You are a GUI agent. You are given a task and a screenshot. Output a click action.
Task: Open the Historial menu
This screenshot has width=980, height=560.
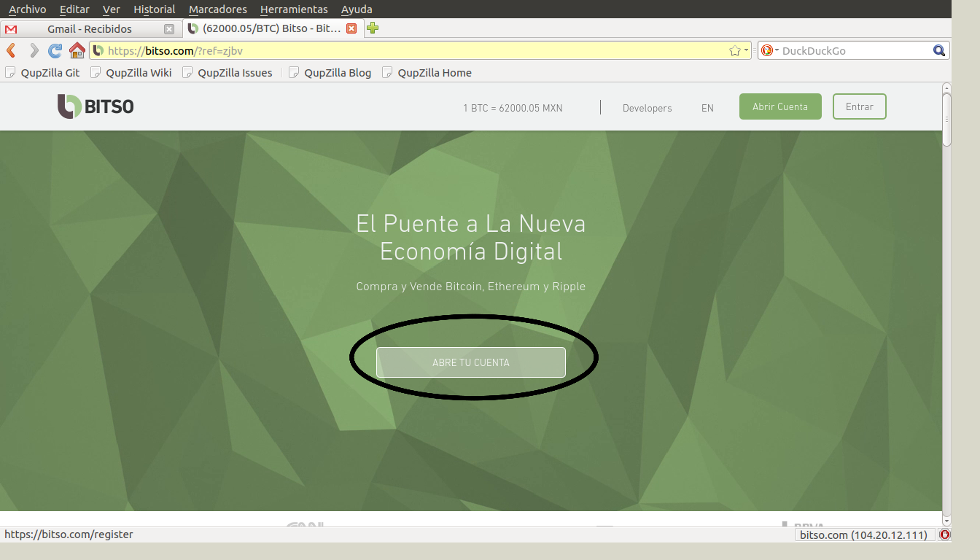pyautogui.click(x=155, y=9)
